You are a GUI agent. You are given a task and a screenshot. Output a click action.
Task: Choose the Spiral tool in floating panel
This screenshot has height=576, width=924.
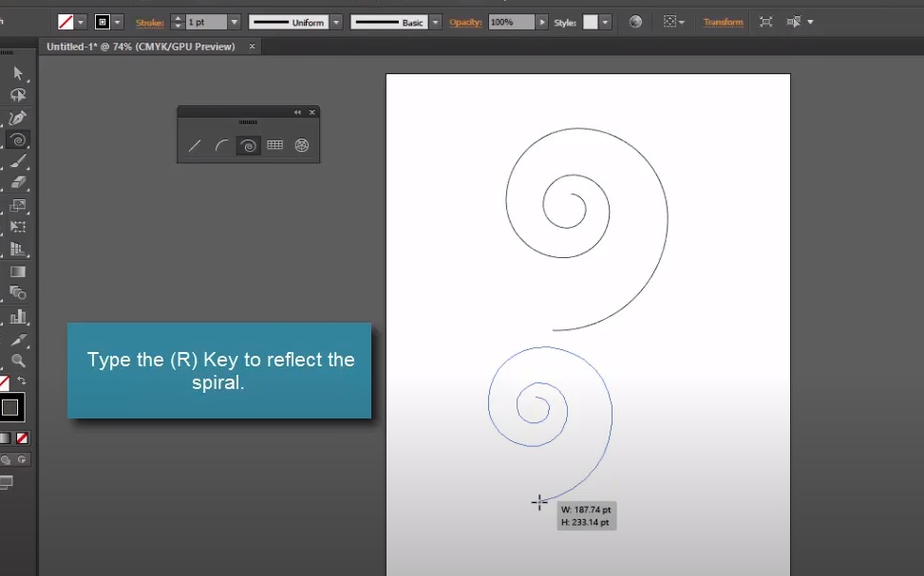tap(248, 145)
